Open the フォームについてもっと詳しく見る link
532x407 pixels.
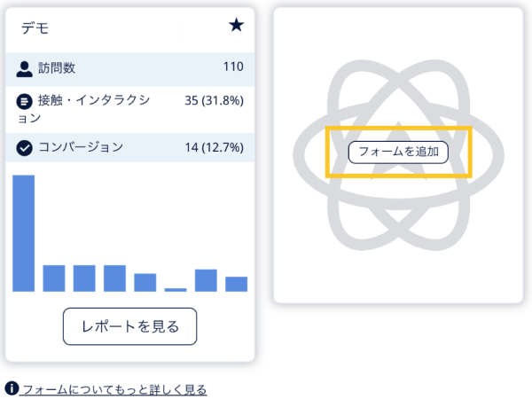(113, 389)
